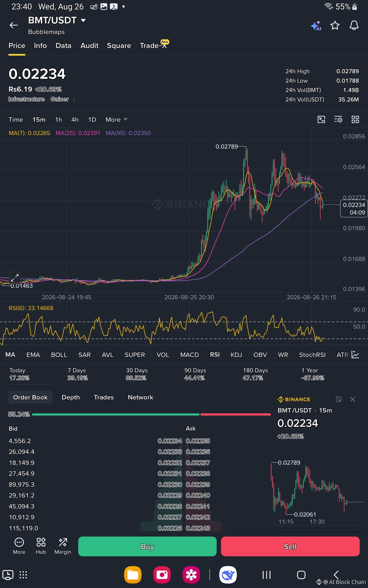Toggle the BOLL indicator
The image size is (368, 588).
(x=59, y=355)
